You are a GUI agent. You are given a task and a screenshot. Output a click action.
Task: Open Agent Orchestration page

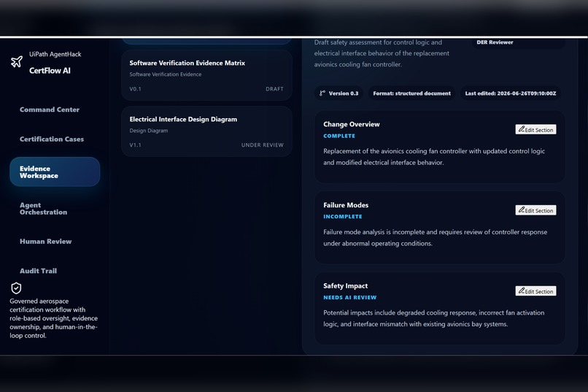coord(44,209)
